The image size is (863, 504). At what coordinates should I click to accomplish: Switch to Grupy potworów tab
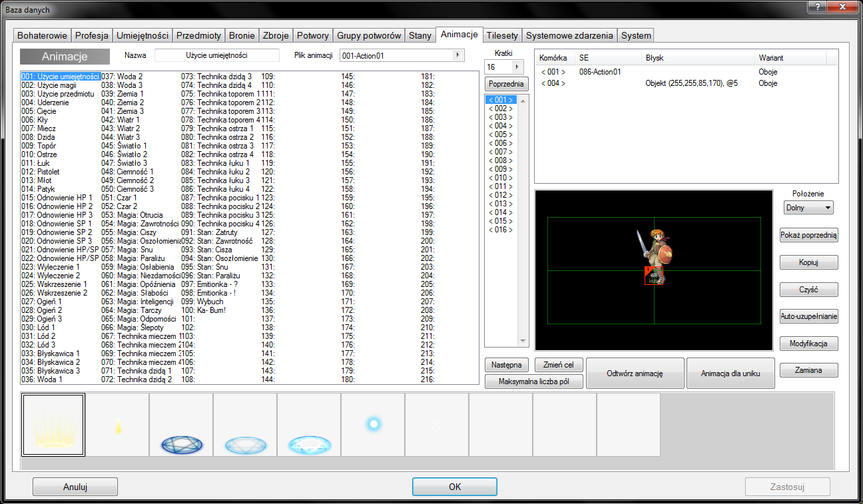click(369, 35)
